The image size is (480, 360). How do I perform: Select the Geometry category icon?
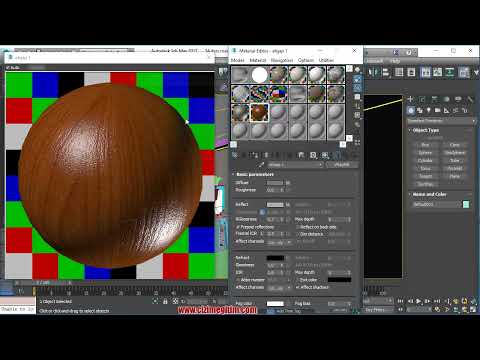(411, 110)
